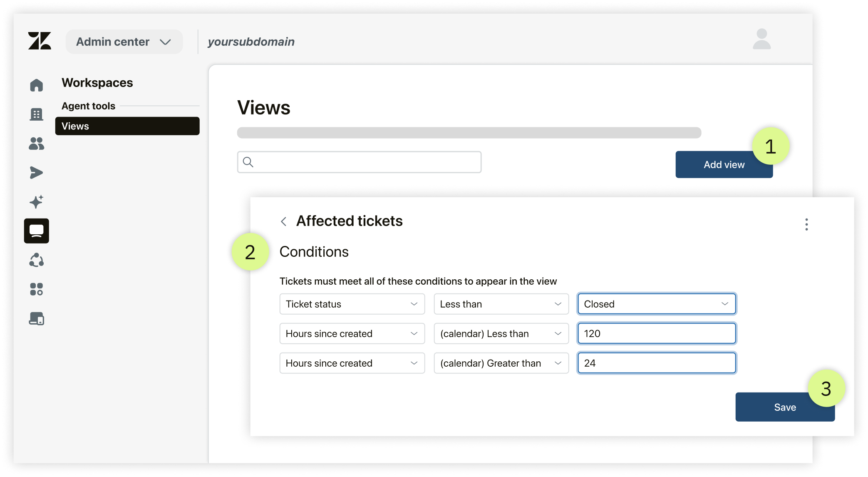Open the overflow menu on Affected tickets
868x477 pixels.
[x=806, y=225]
